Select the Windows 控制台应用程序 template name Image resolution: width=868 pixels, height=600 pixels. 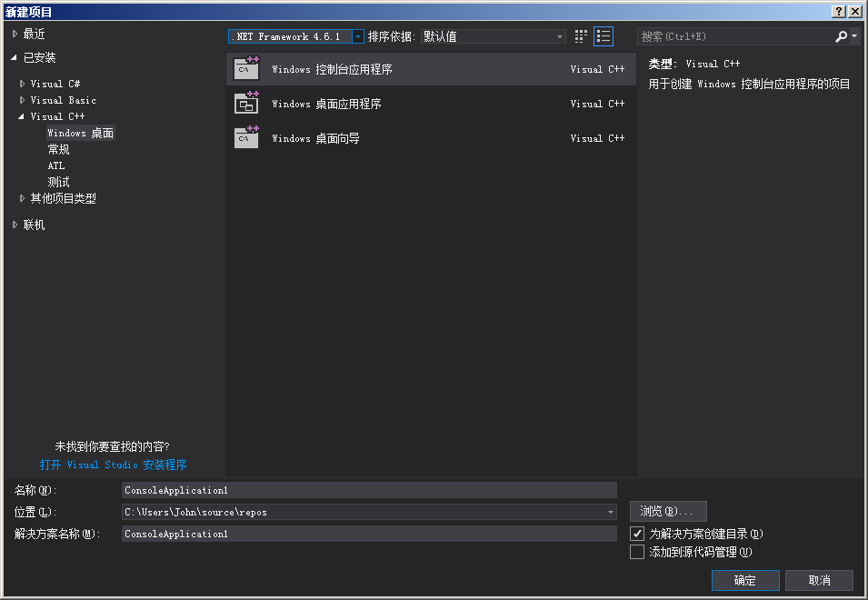pyautogui.click(x=332, y=69)
